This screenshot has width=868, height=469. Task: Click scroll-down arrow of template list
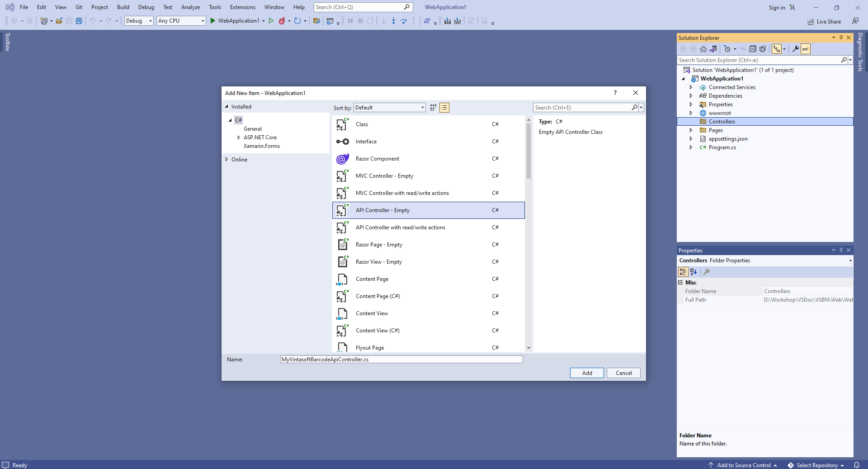(528, 348)
